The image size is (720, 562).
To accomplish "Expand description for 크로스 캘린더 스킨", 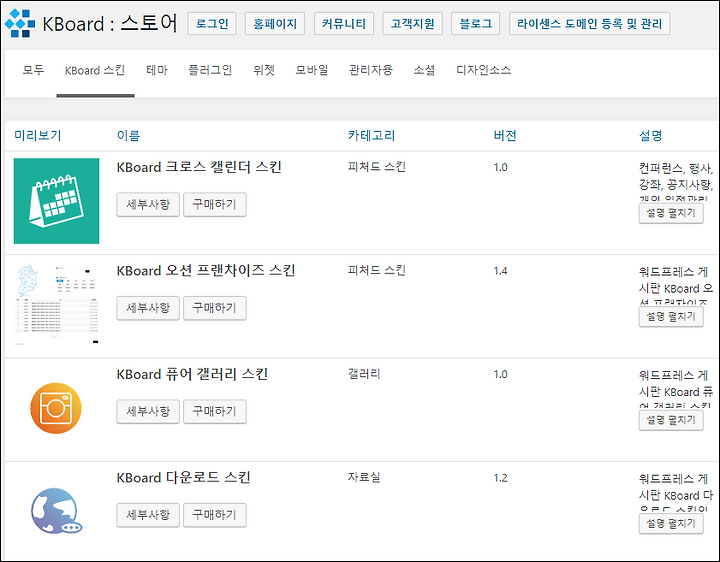I will (671, 213).
